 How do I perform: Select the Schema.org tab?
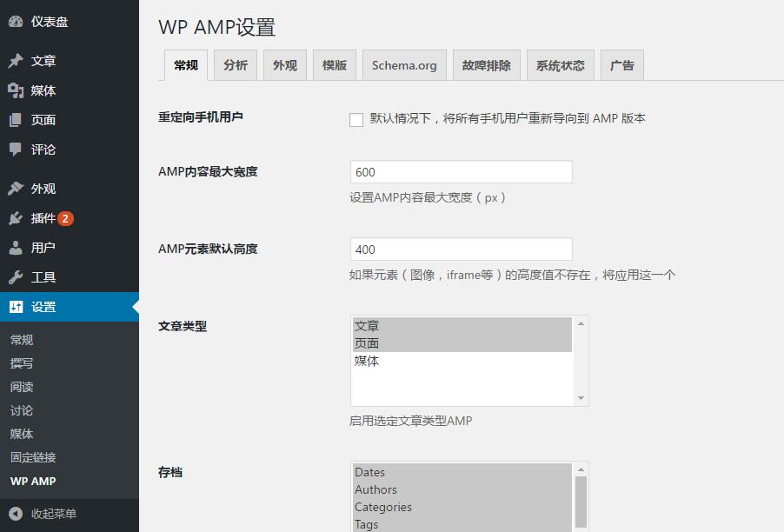(404, 65)
